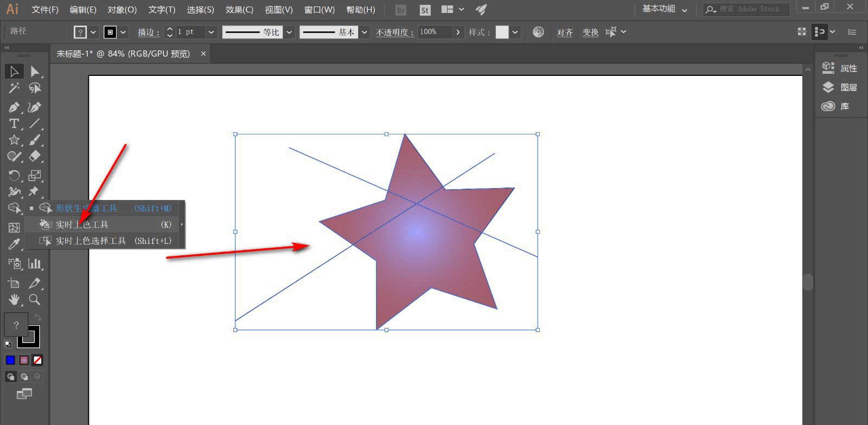
Task: Switch to Gradient fill mode
Action: click(x=24, y=360)
